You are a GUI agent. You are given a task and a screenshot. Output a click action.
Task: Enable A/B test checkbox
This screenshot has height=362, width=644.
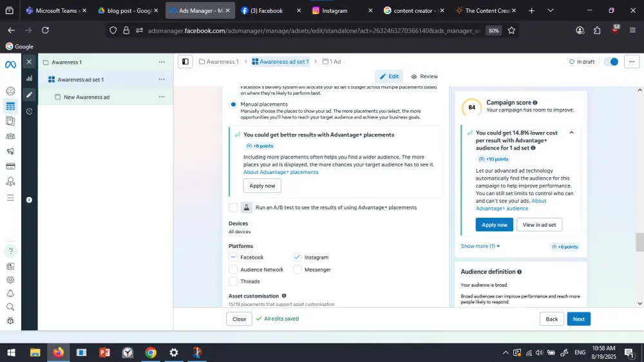pos(233,207)
